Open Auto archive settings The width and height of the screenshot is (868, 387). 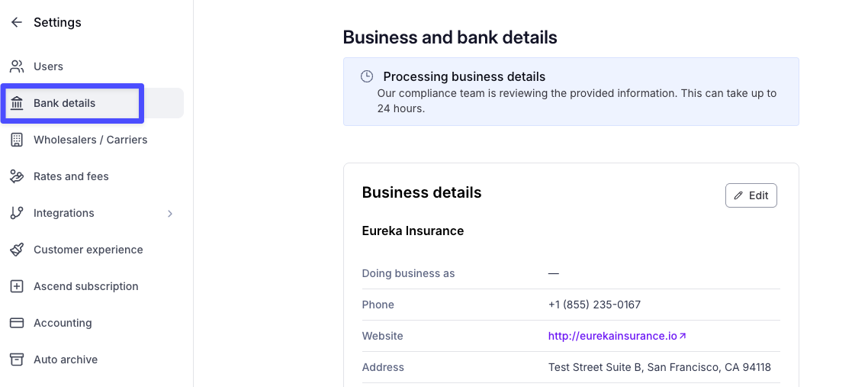(92, 360)
